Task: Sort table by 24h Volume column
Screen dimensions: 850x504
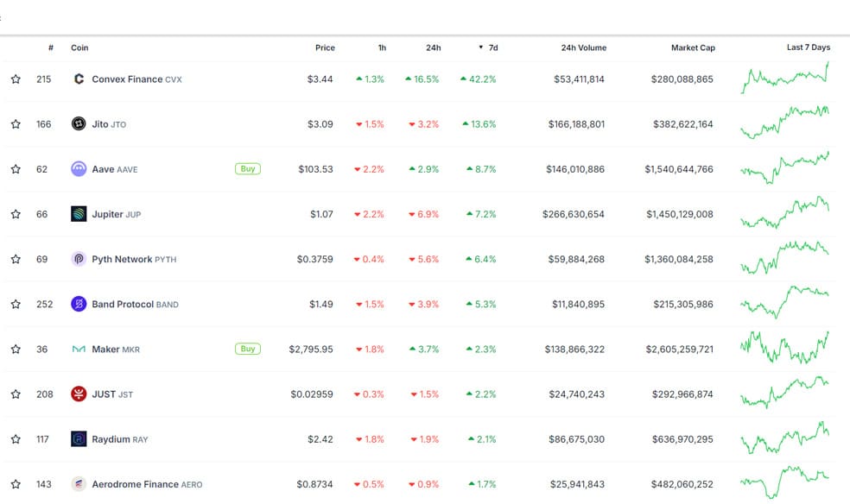Action: pos(584,47)
